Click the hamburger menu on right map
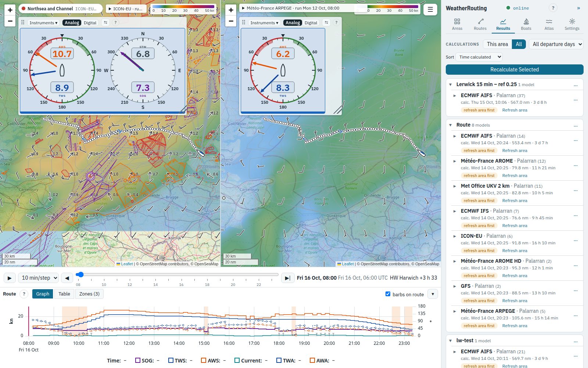588x368 pixels. pos(430,10)
